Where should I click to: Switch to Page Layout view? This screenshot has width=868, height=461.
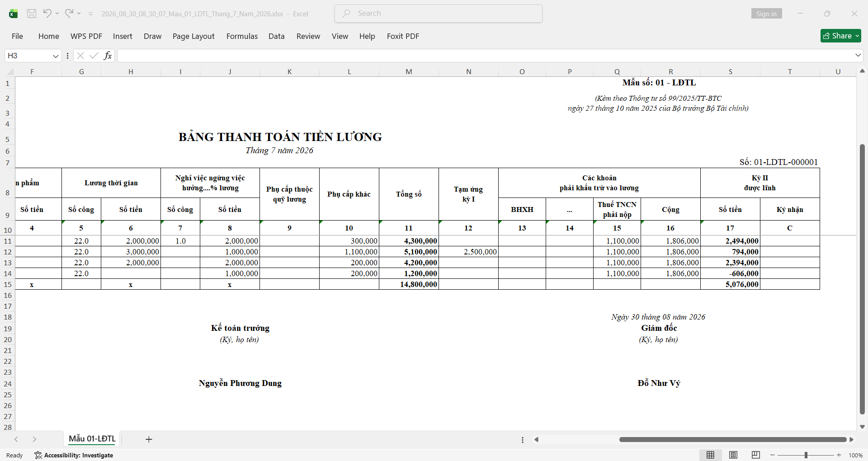733,455
